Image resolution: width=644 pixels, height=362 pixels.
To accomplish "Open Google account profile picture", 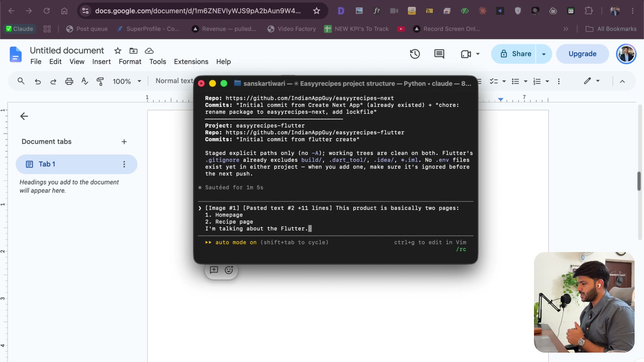I will (x=626, y=54).
